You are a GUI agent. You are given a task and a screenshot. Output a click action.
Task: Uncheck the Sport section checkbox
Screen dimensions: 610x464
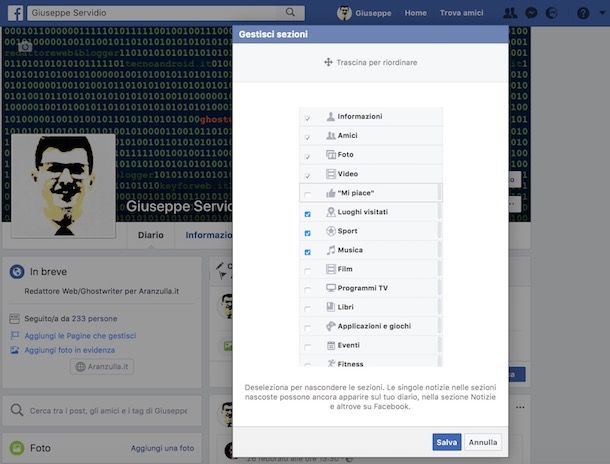[308, 233]
